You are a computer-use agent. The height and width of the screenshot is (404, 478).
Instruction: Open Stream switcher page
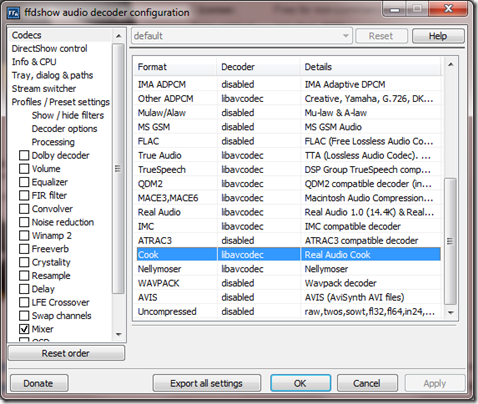44,89
